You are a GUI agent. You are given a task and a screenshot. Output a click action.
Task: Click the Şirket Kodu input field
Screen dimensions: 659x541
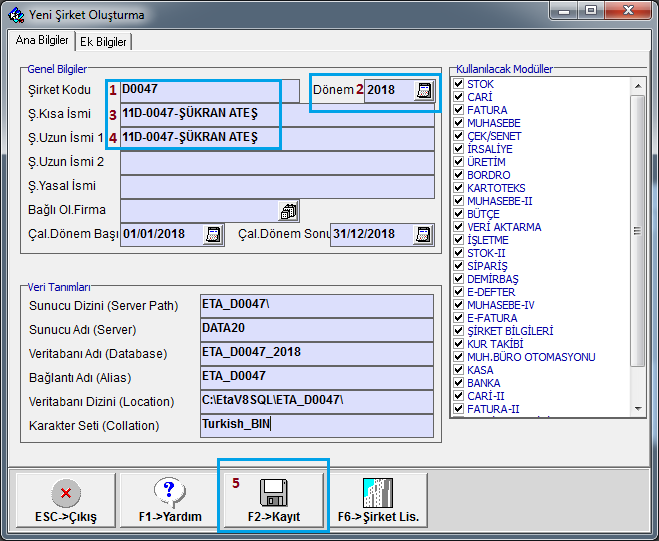pyautogui.click(x=209, y=90)
